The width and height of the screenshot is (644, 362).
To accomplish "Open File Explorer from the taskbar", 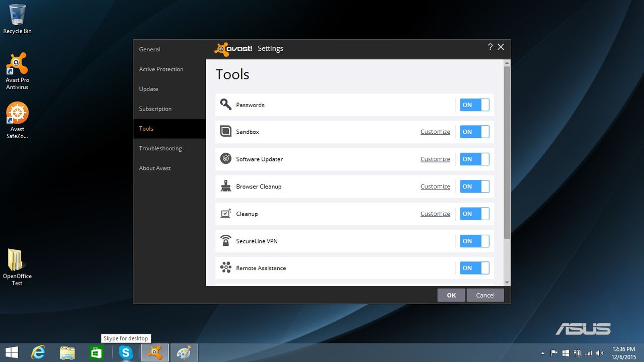I will [x=67, y=352].
